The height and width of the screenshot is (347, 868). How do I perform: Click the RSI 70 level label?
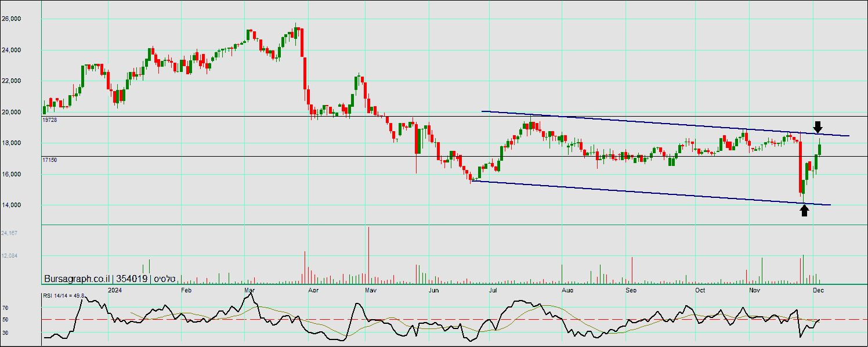pos(5,308)
